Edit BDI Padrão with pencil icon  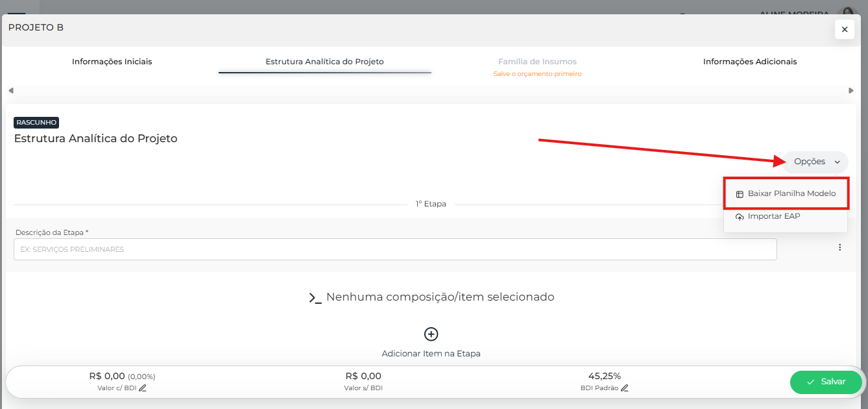pos(625,388)
